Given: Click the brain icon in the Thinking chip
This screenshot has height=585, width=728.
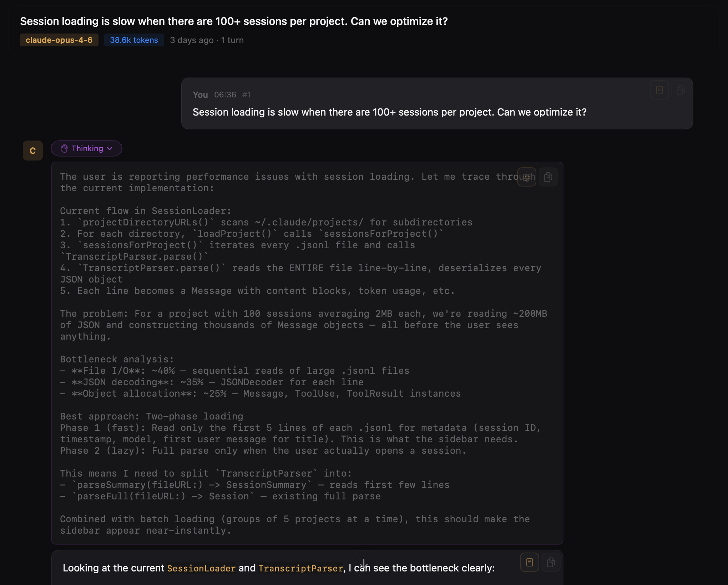Looking at the screenshot, I should click(64, 148).
